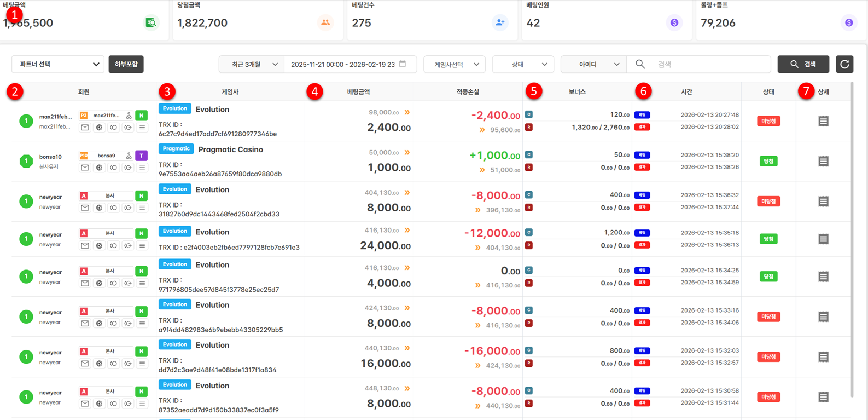Open the 상태 filter dropdown
This screenshot has width=868, height=420.
pyautogui.click(x=523, y=64)
